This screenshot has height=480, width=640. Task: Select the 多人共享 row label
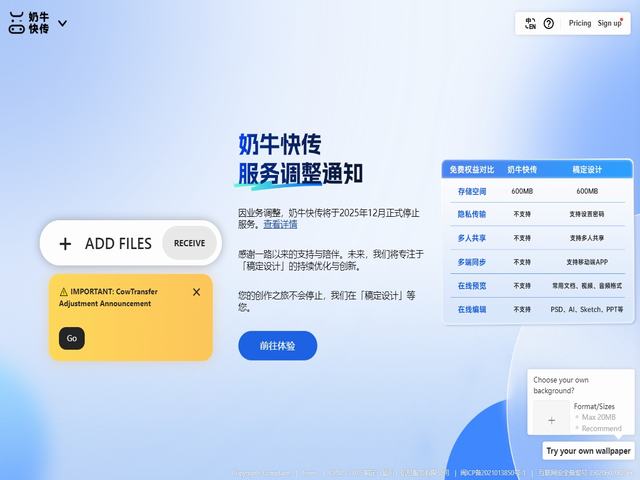[472, 238]
